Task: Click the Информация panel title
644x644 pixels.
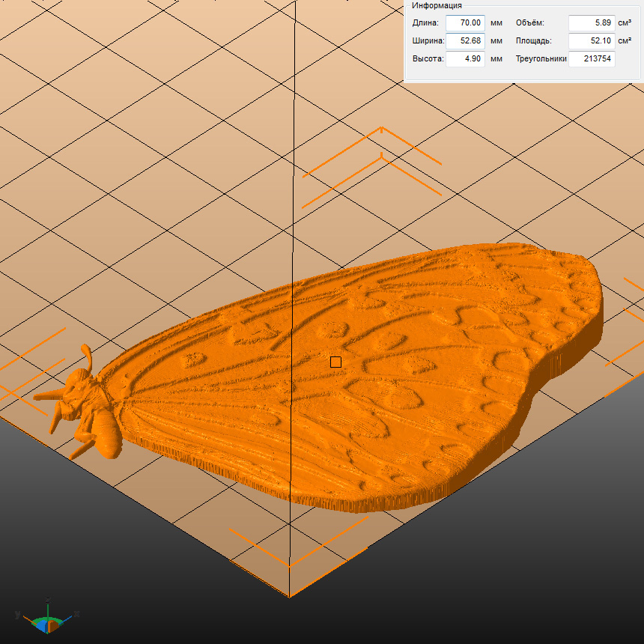Action: pyautogui.click(x=437, y=5)
